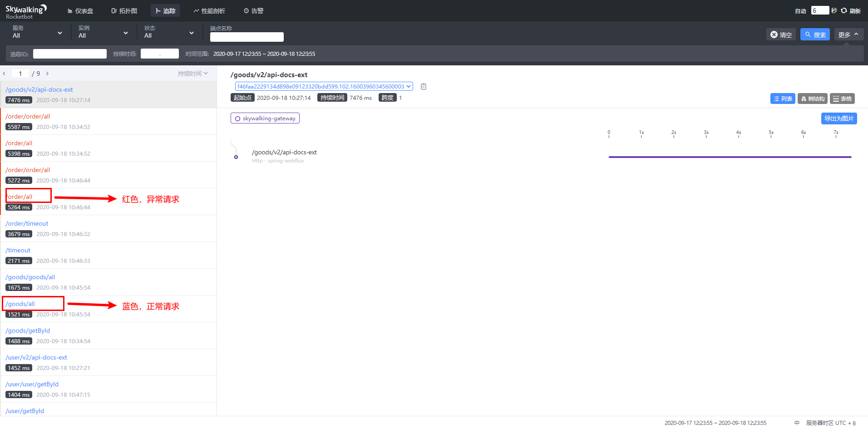Switch to the 拓扑图 topology tab
This screenshot has width=868, height=429.
pos(124,11)
